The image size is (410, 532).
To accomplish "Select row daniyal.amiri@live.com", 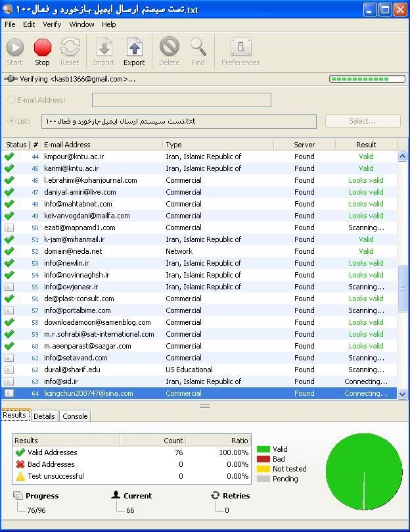I will point(199,192).
